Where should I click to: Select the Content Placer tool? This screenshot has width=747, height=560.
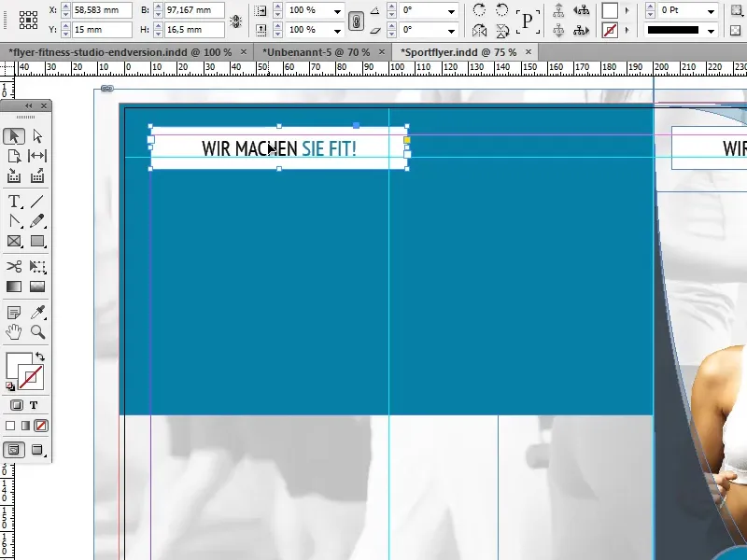point(37,175)
